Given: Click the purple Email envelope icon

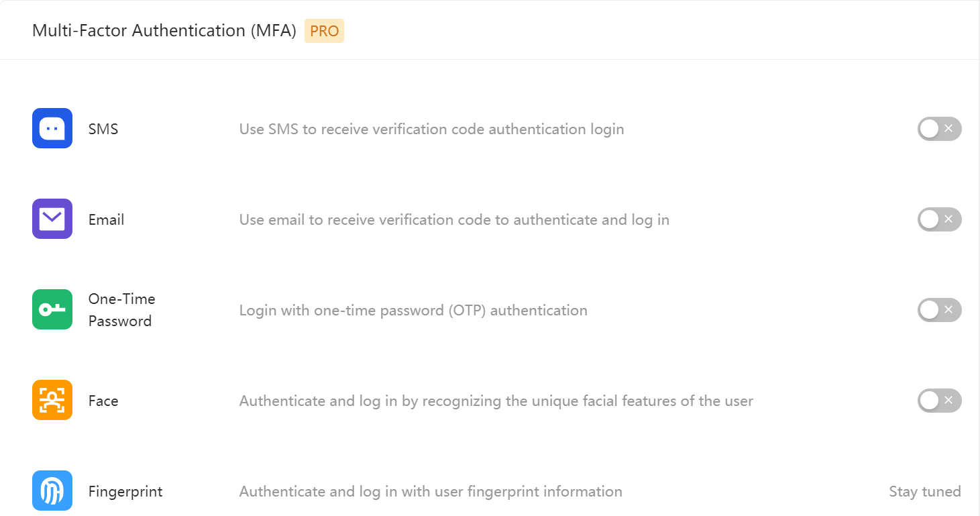Looking at the screenshot, I should point(52,219).
